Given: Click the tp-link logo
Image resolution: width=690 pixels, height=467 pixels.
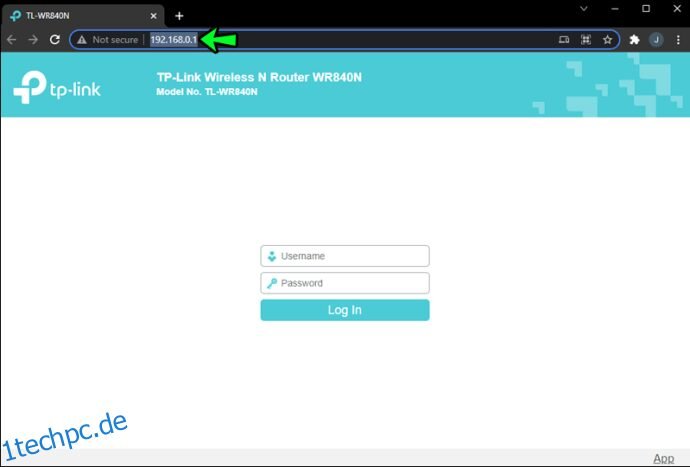Looking at the screenshot, I should [x=57, y=87].
